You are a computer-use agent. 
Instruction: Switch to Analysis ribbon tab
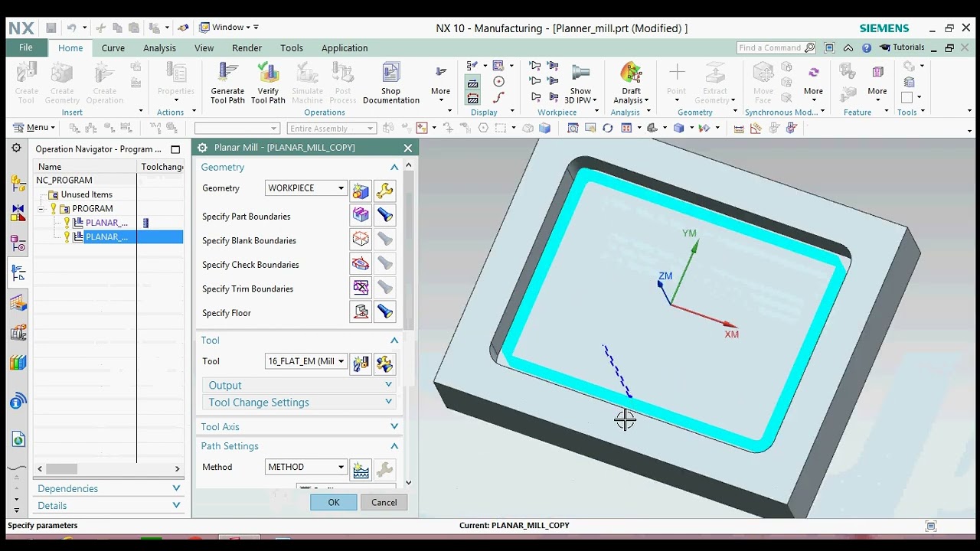[x=159, y=47]
